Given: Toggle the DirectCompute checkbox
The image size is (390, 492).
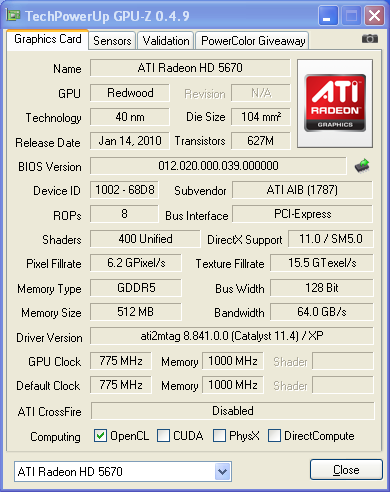Looking at the screenshot, I should point(274,436).
